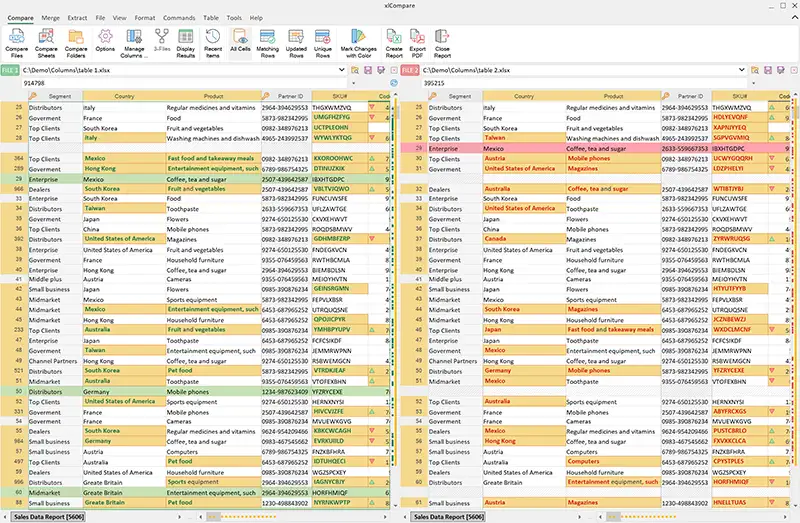Image resolution: width=800 pixels, height=523 pixels.
Task: Close File 1 using the red x icon
Action: pos(394,70)
